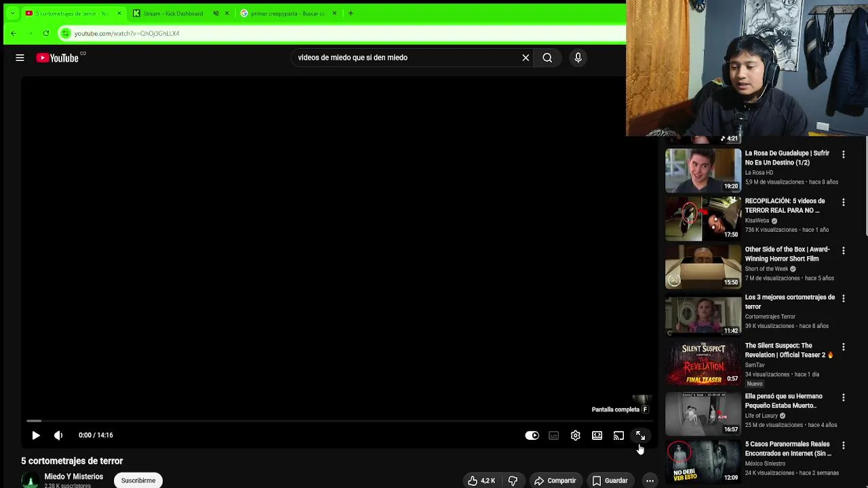
Task: Open options for Ella pensó que su Hermano
Action: 844,398
